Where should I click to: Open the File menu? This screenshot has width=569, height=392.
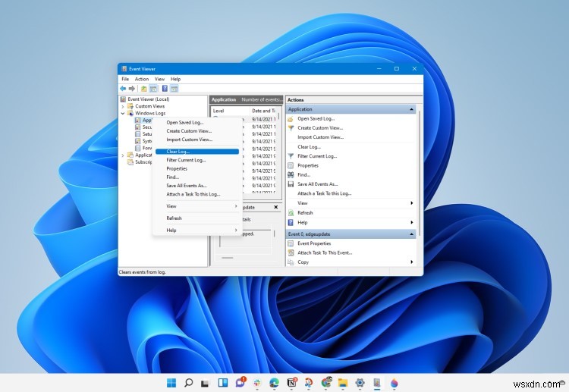(x=125, y=79)
